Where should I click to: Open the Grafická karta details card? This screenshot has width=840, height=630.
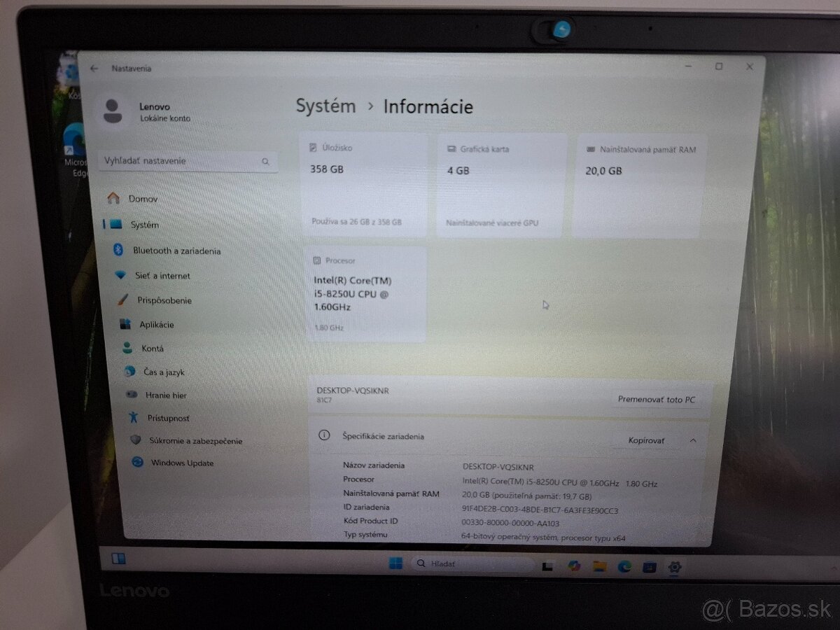coord(500,183)
